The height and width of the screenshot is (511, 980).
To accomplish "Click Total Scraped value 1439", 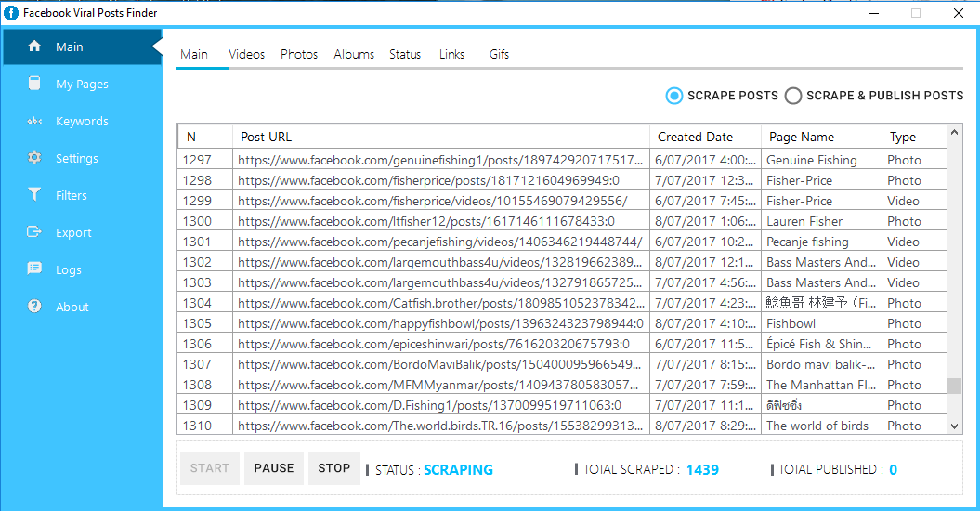I will click(702, 470).
